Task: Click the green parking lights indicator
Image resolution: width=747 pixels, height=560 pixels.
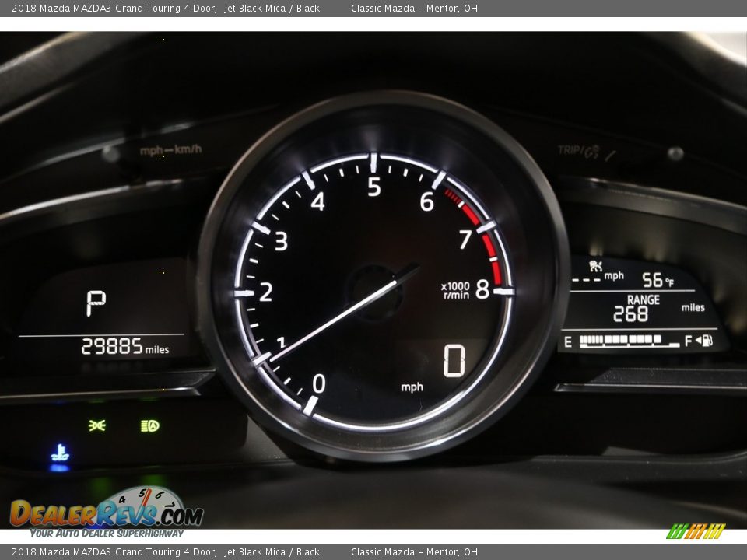Action: click(x=97, y=425)
